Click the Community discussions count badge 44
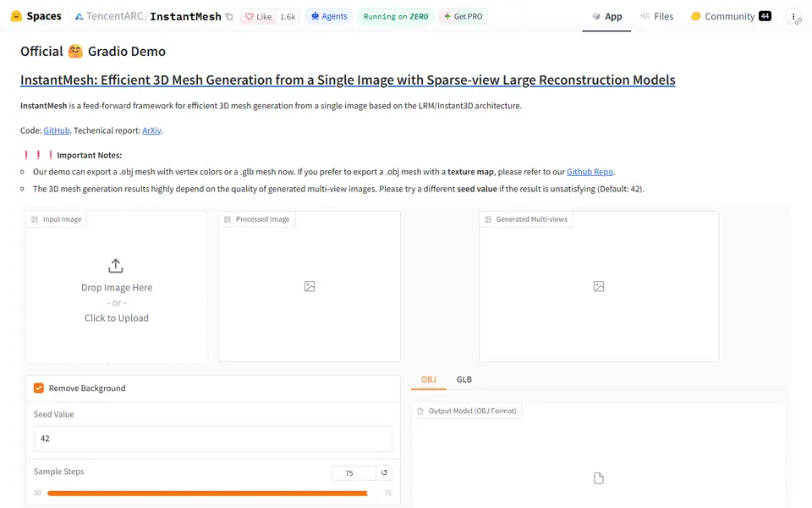This screenshot has height=508, width=812. tap(765, 16)
